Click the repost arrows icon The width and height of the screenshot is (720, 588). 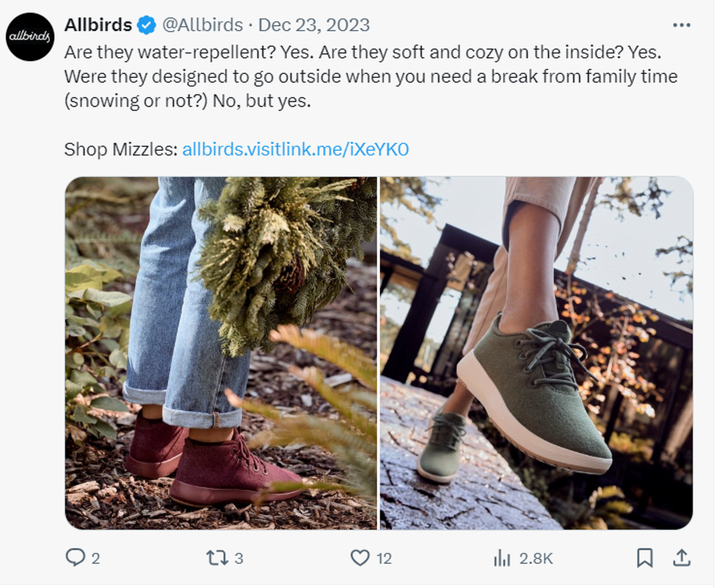click(x=217, y=558)
